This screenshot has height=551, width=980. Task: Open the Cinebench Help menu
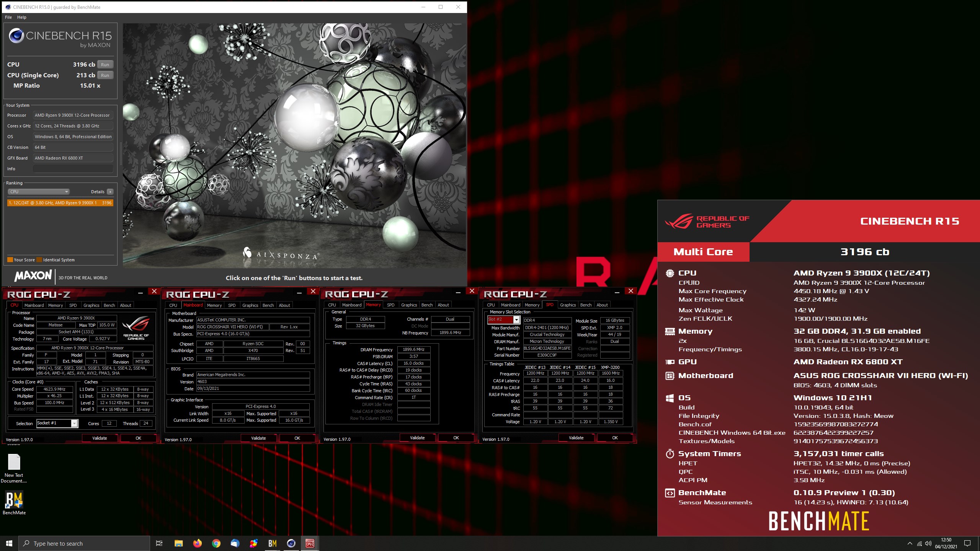point(22,17)
